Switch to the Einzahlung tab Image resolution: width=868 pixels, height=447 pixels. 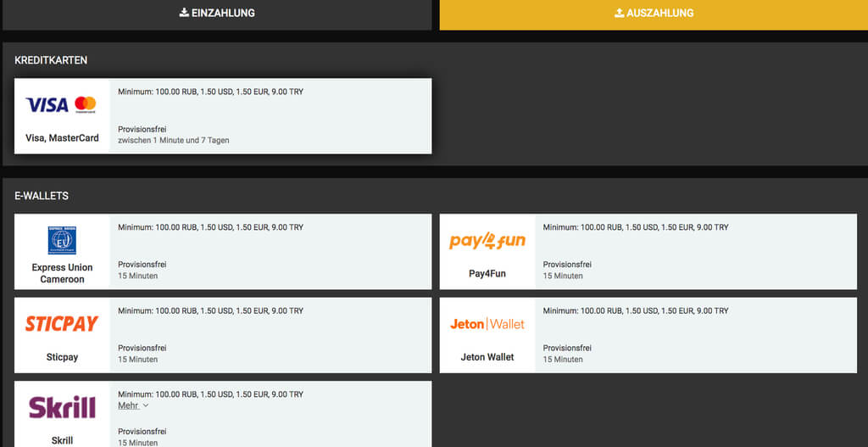216,14
